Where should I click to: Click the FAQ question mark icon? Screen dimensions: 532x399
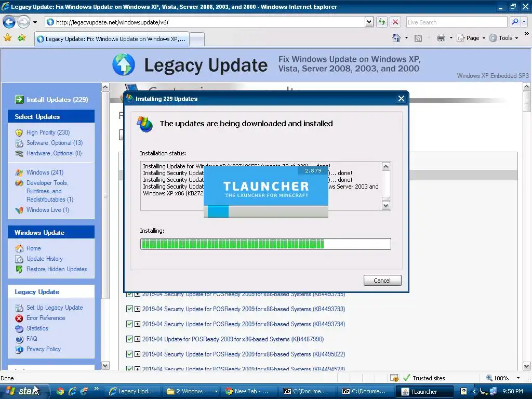(x=19, y=339)
